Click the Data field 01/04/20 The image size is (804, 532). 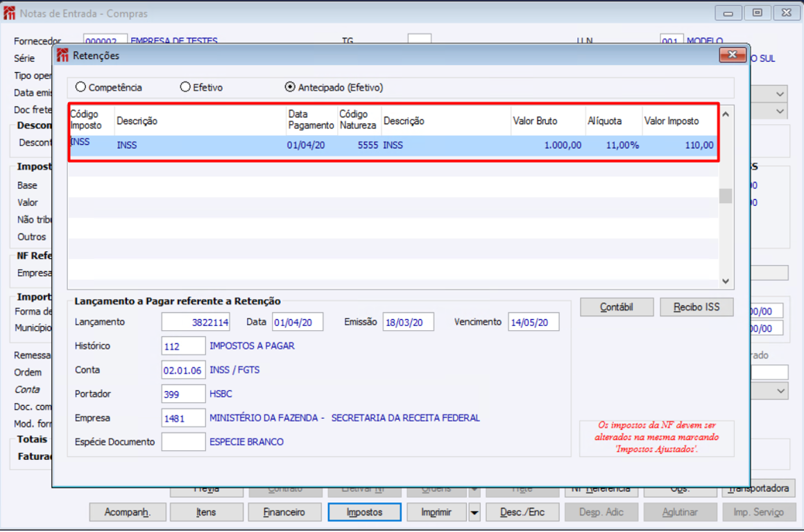point(298,322)
